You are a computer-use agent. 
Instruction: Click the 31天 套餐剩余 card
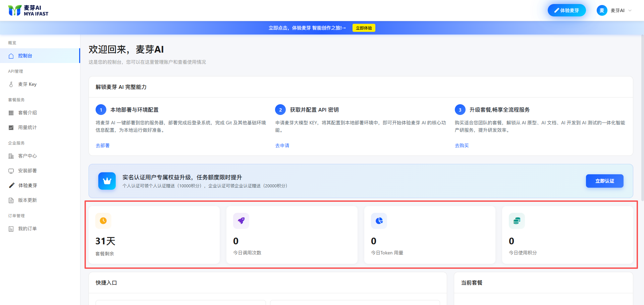pos(154,235)
